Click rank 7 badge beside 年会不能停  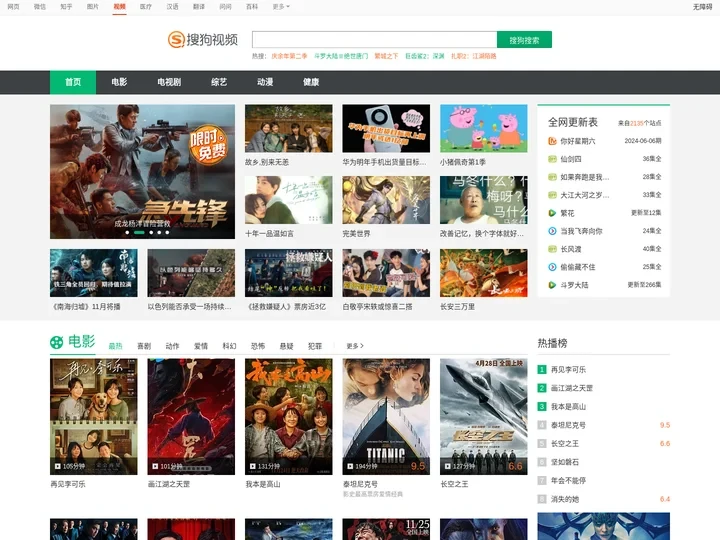[x=542, y=480]
